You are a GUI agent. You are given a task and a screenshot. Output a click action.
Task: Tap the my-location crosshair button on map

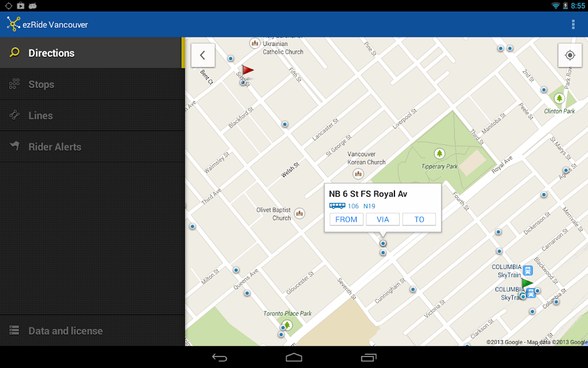570,55
